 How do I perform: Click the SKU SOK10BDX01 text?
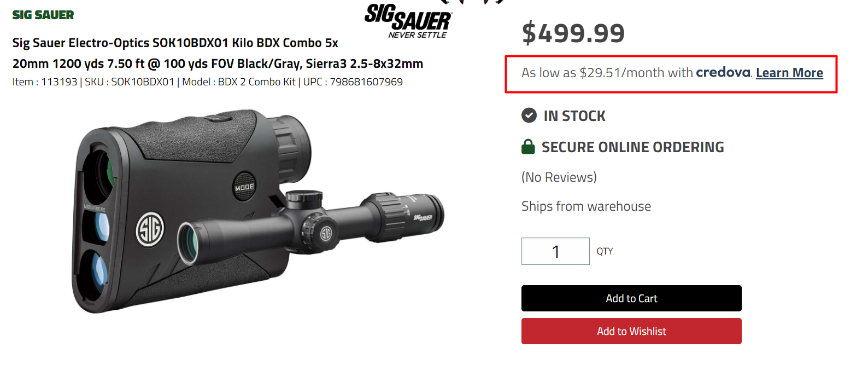130,82
